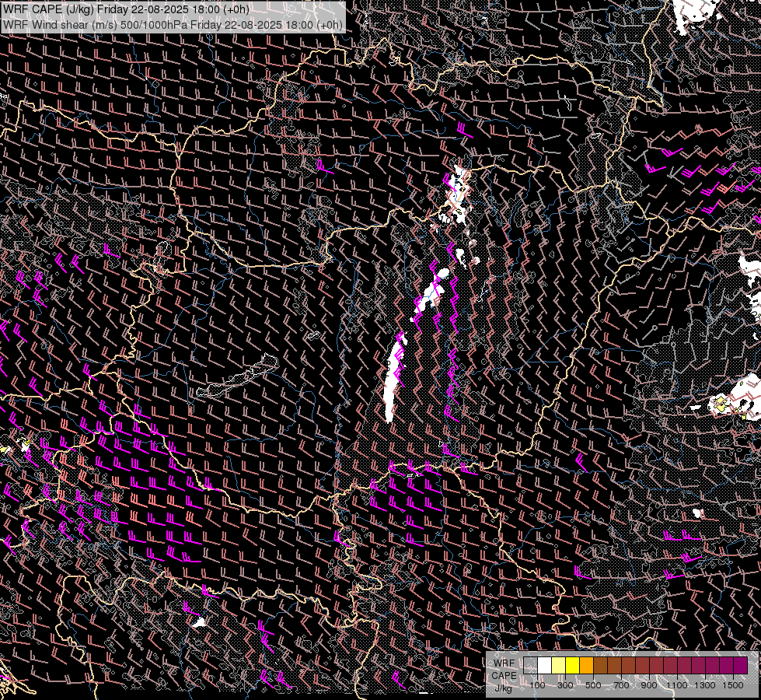Click the J/kg unit label in legend
This screenshot has width=761, height=700.
click(504, 688)
